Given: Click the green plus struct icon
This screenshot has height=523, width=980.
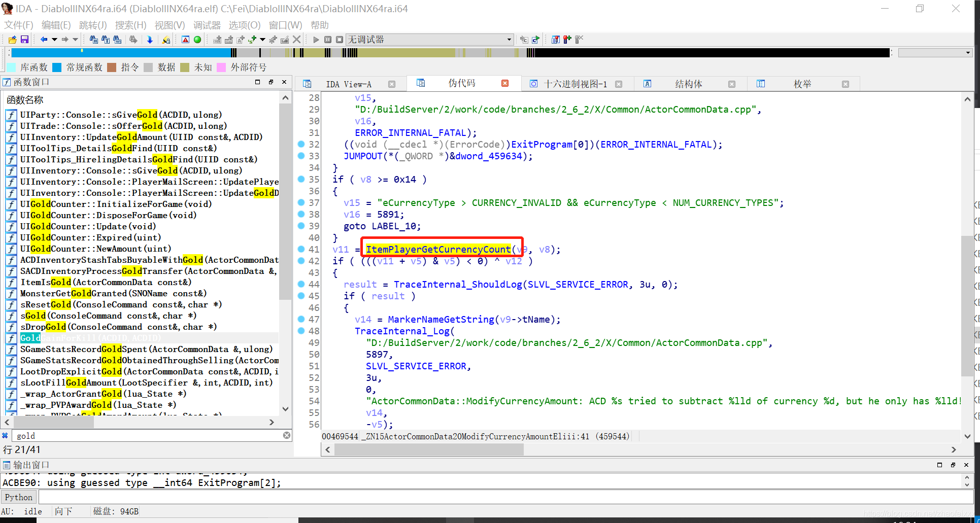Looking at the screenshot, I should click(252, 40).
